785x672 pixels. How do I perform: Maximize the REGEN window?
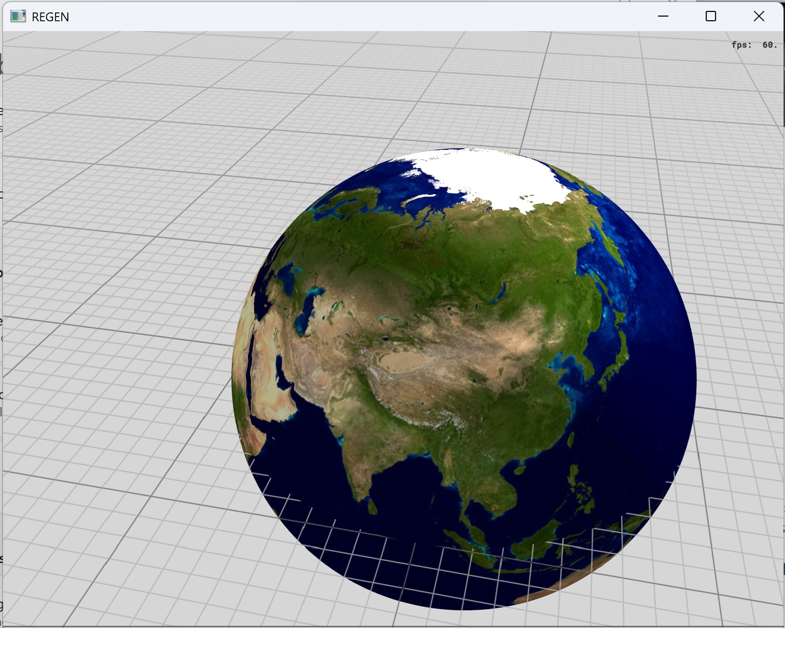pos(710,17)
